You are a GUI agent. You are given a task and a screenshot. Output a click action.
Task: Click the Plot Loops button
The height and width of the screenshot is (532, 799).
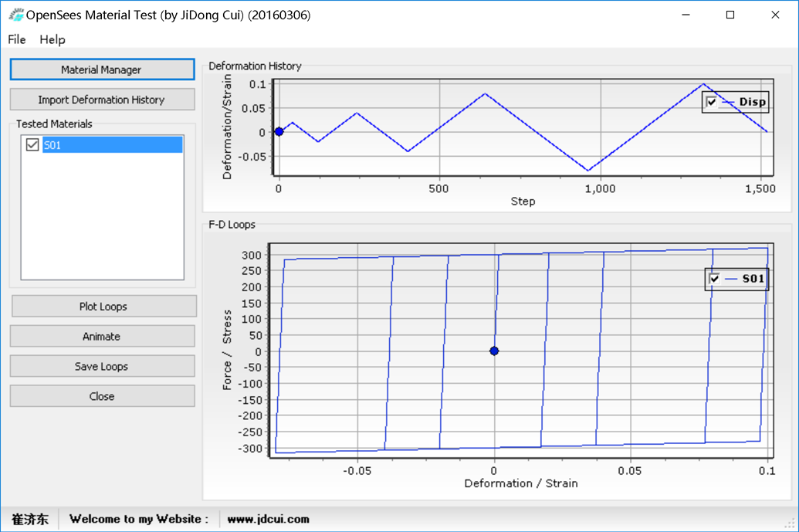[103, 307]
